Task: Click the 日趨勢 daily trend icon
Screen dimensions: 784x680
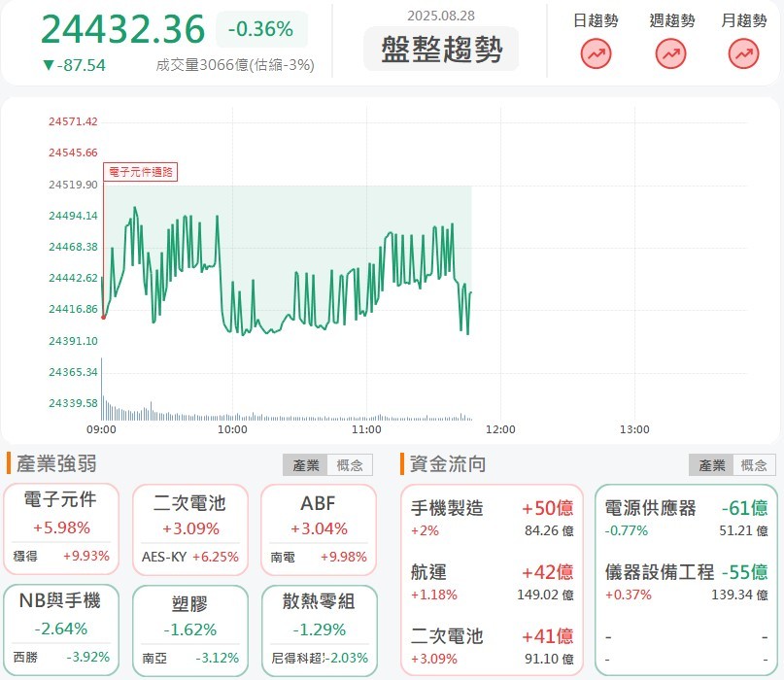Action: [596, 54]
